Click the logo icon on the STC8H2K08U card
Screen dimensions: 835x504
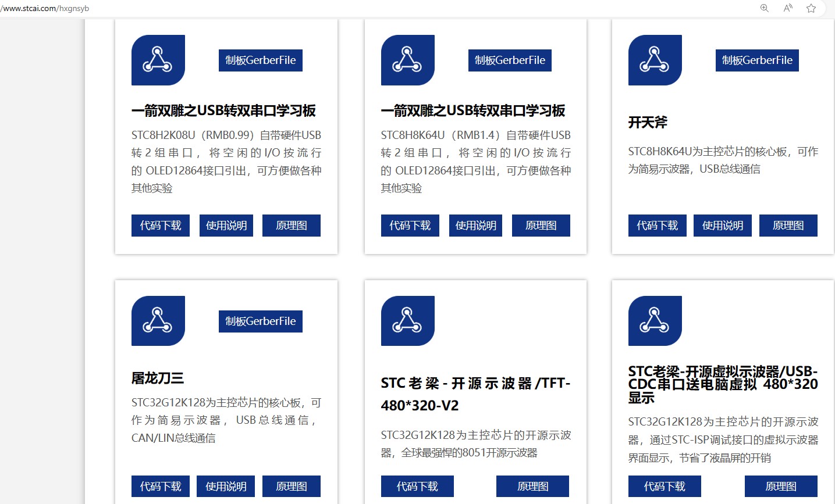click(x=158, y=60)
